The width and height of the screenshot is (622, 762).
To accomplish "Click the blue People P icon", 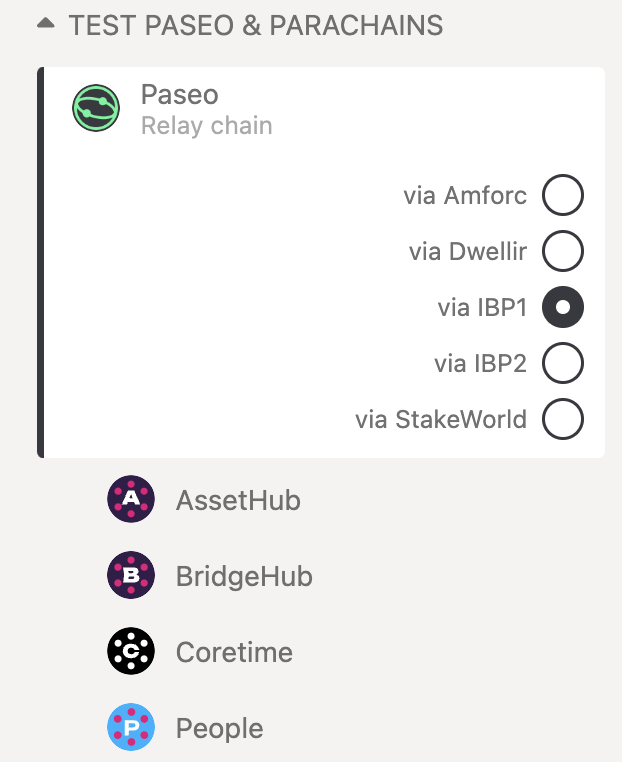I will coord(131,727).
